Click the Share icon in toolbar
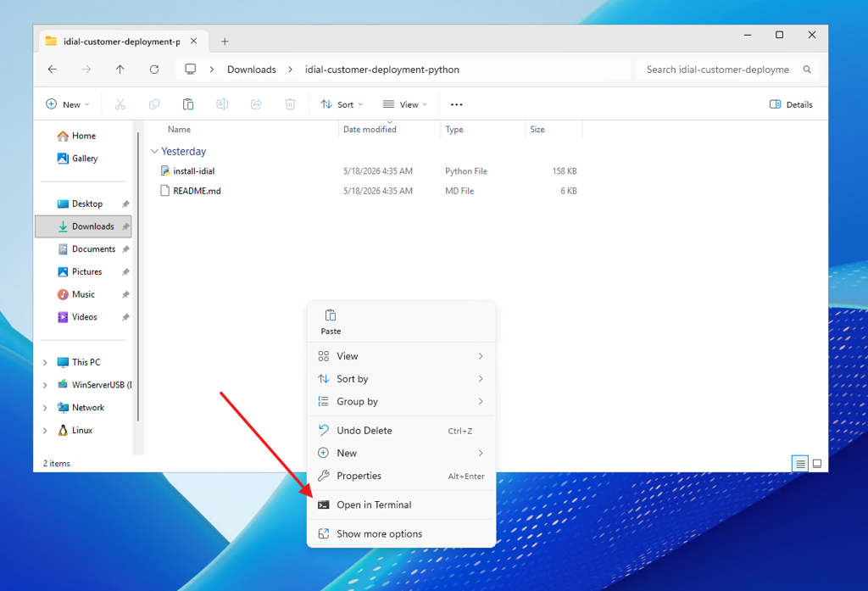 [x=256, y=104]
